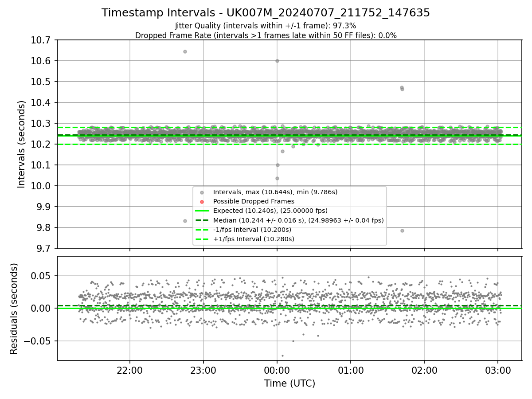Click the Residuals (seconds) y-axis label
Viewport: 532px width, 399px height.
pos(14,309)
